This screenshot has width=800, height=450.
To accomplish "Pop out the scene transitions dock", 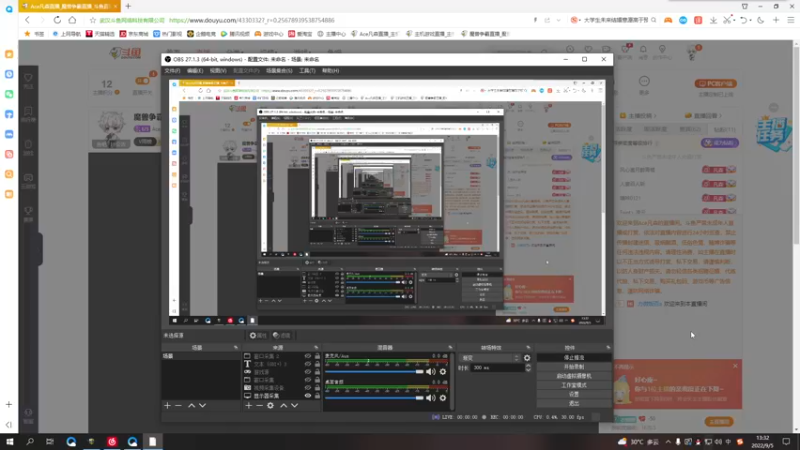I will point(528,347).
